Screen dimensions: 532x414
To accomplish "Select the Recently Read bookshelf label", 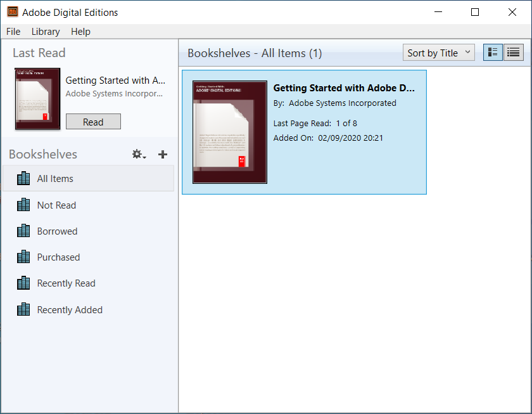I will coord(66,283).
